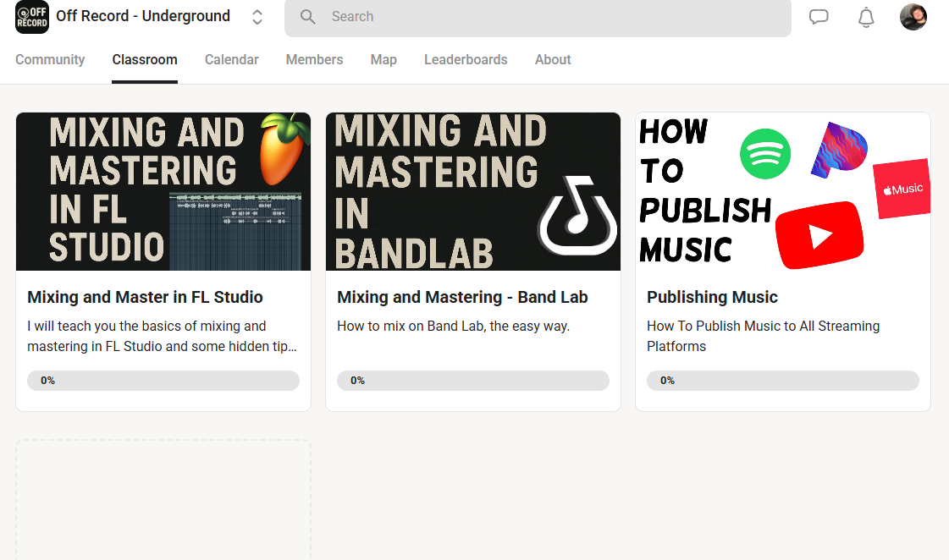The image size is (949, 560).
Task: Expand the community switcher chevrons
Action: [x=257, y=17]
